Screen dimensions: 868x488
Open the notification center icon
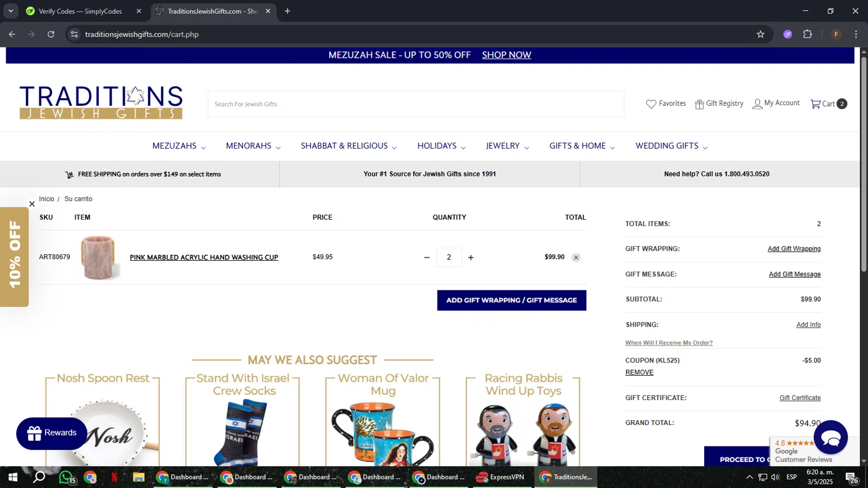point(851,478)
